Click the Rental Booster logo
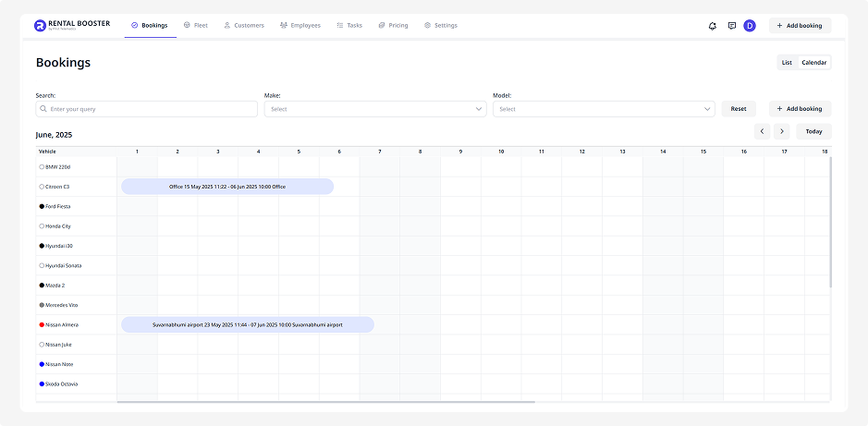 [x=70, y=26]
